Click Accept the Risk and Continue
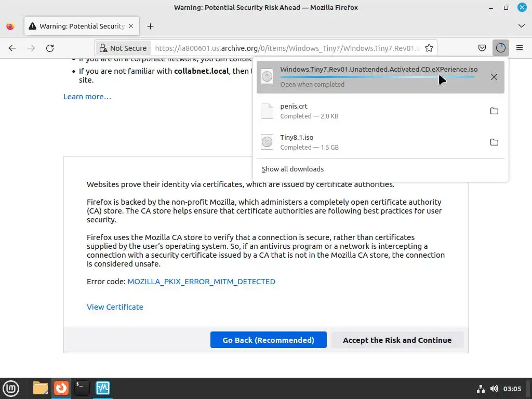 [x=397, y=340]
